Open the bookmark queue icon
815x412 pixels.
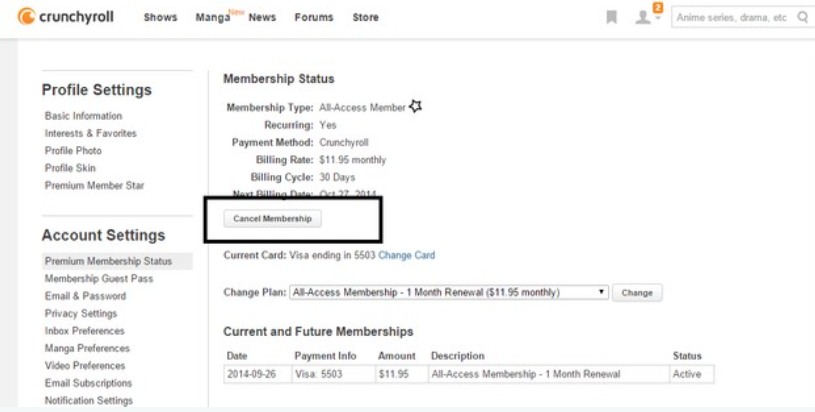(x=612, y=17)
